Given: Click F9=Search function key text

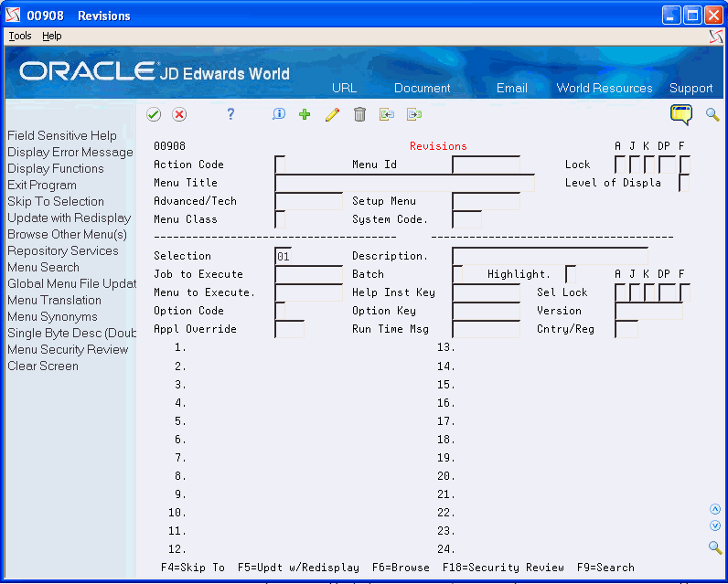Looking at the screenshot, I should pos(605,568).
